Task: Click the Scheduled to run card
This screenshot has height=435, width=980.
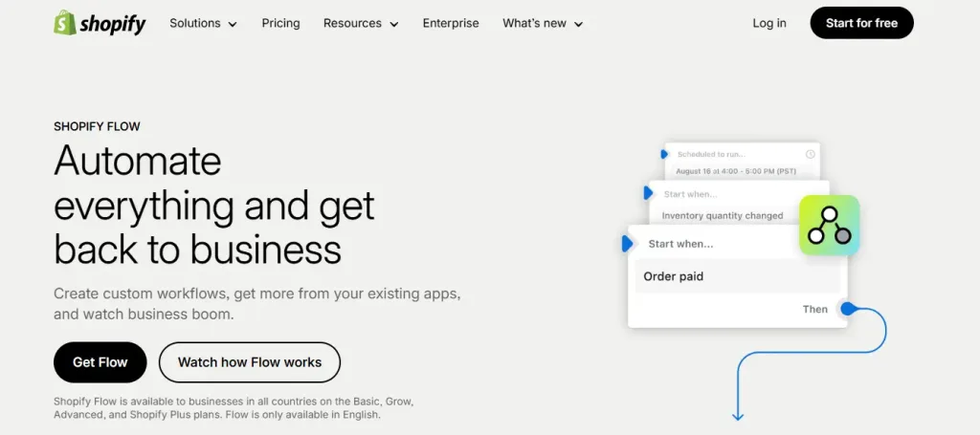Action: 742,161
